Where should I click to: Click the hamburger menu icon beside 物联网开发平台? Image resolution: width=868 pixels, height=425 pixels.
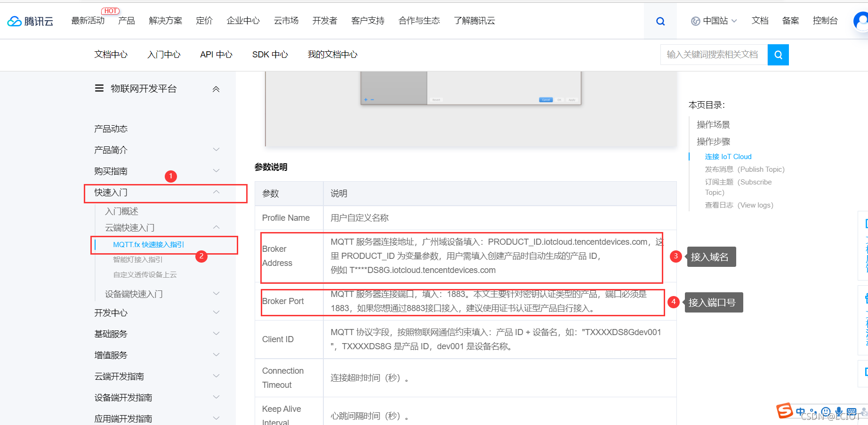(99, 88)
